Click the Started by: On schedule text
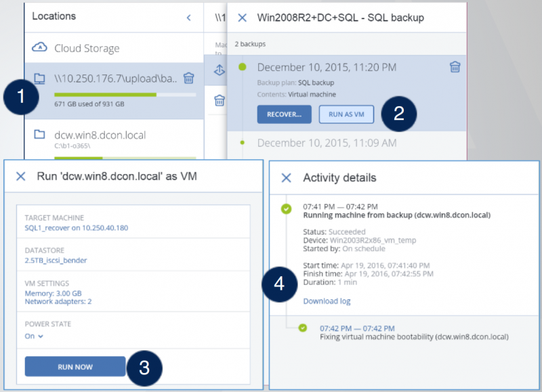 click(x=344, y=248)
